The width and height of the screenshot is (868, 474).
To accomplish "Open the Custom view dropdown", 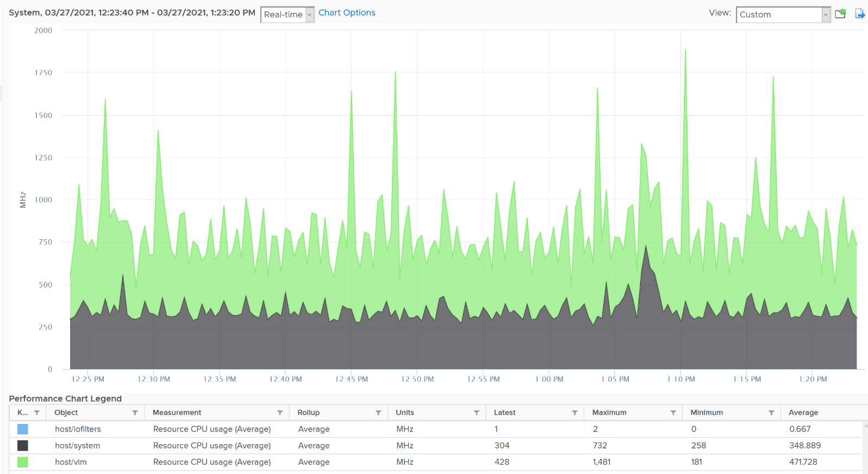I will click(783, 15).
